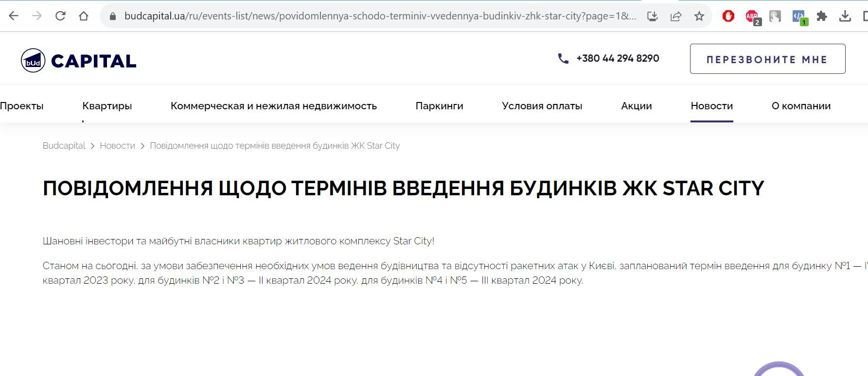Click the paragraph starting Шановні інвестори
Viewport: 868px width, 376px height.
[x=238, y=241]
